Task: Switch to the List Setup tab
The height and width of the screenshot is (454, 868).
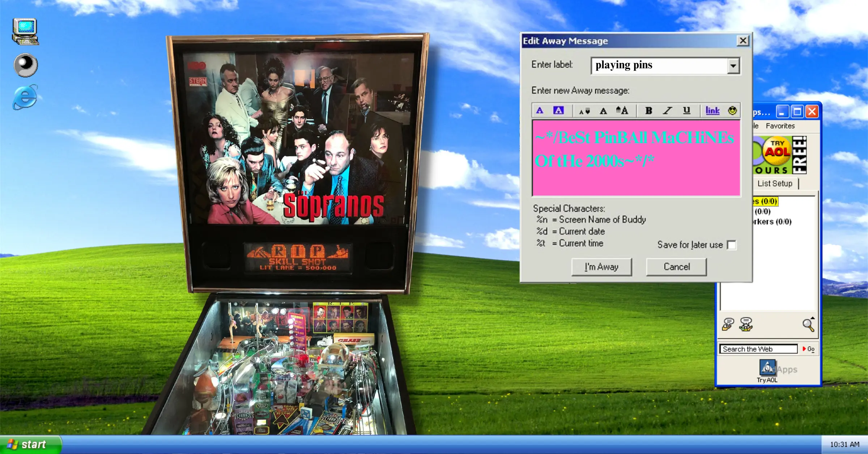Action: [x=774, y=183]
